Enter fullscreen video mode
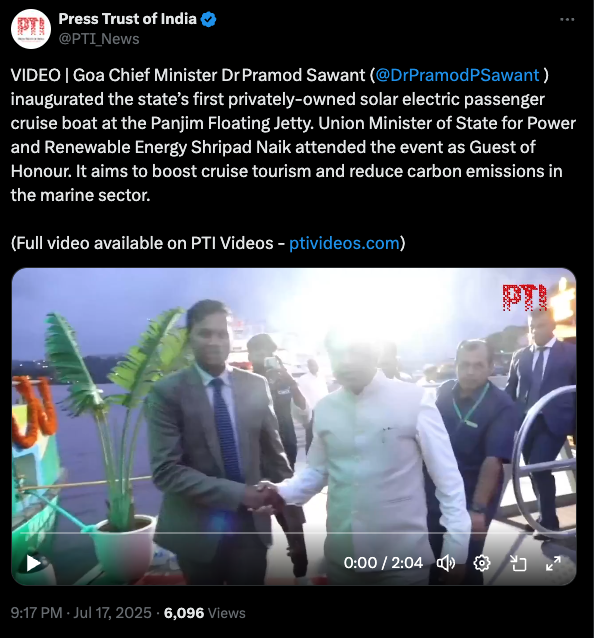Image resolution: width=594 pixels, height=638 pixels. click(x=553, y=564)
